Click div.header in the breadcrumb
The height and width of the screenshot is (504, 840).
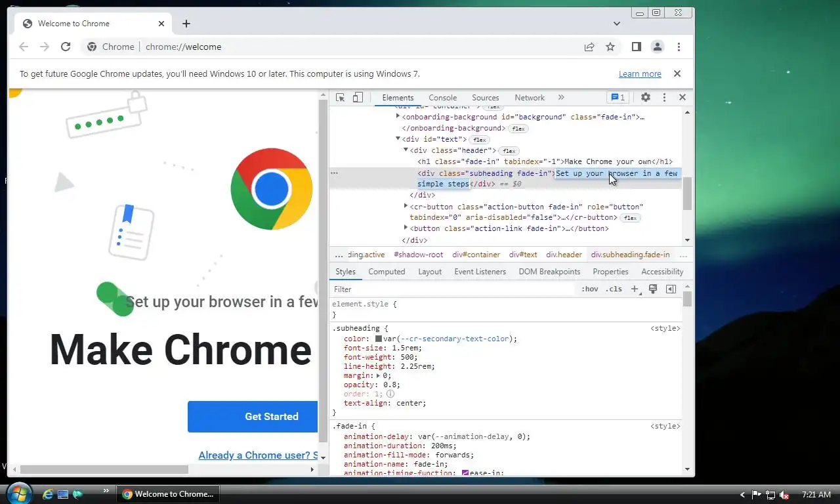[x=564, y=255]
